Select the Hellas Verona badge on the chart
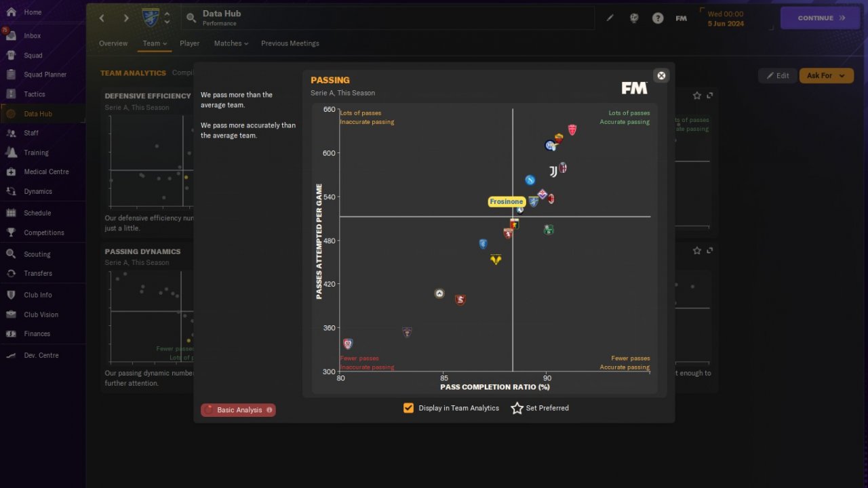868x488 pixels. (x=496, y=259)
